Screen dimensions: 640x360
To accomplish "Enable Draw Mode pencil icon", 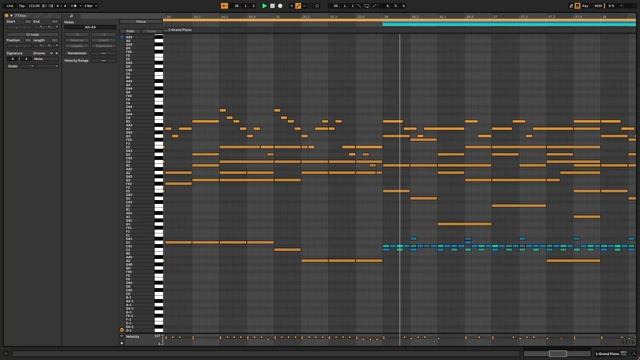I will (x=571, y=6).
